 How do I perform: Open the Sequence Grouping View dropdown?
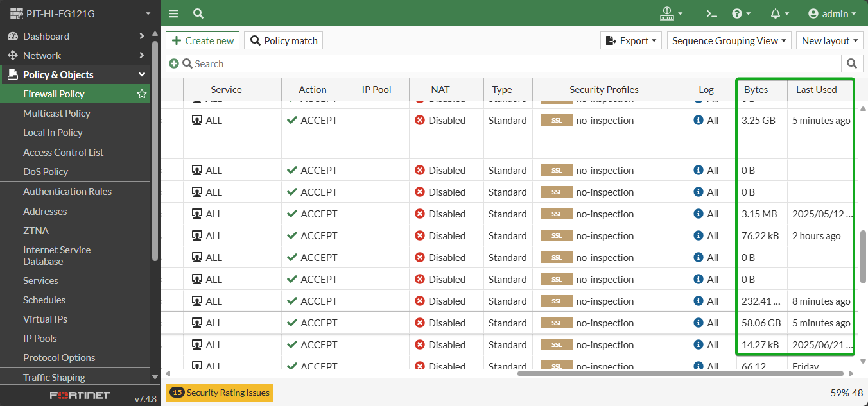[729, 40]
